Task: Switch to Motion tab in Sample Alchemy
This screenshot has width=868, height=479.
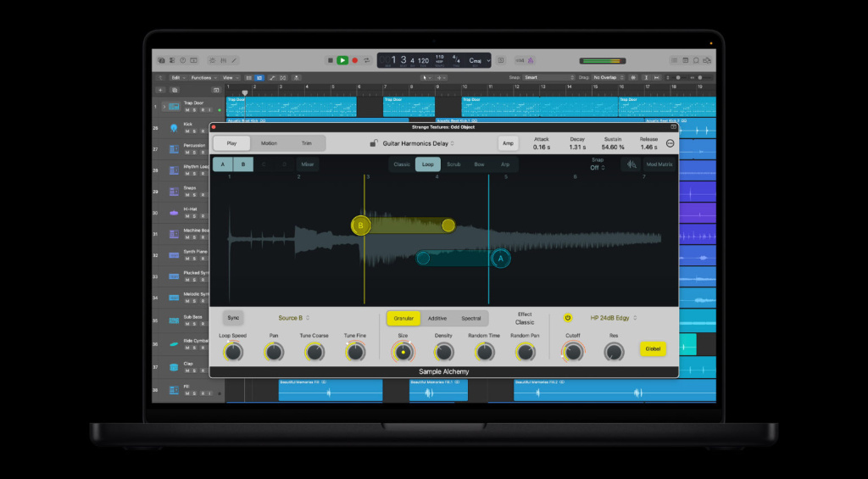Action: [x=269, y=143]
